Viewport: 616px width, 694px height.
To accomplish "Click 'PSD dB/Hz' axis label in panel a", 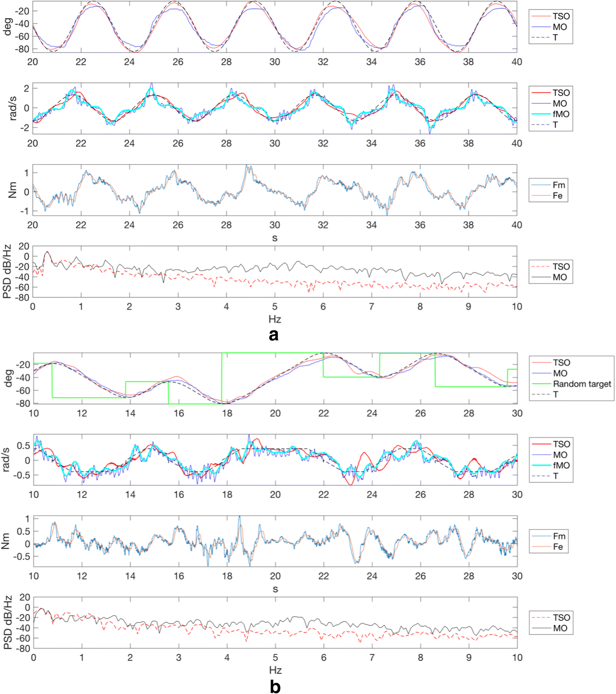I will click(x=7, y=271).
